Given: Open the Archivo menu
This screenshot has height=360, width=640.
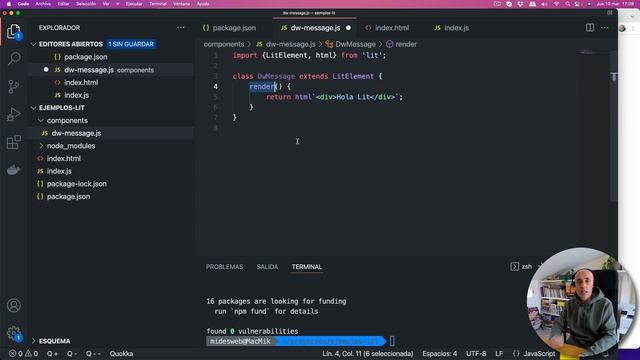Looking at the screenshot, I should [x=43, y=4].
